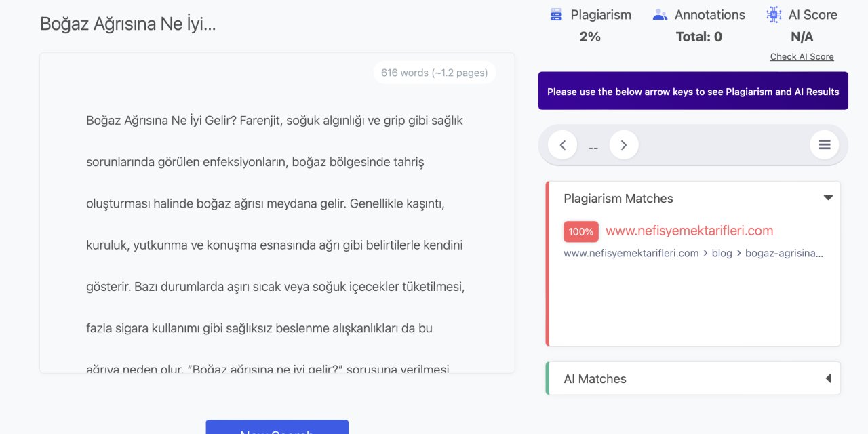The height and width of the screenshot is (434, 868).
Task: Open the Check AI Score link
Action: coord(802,56)
